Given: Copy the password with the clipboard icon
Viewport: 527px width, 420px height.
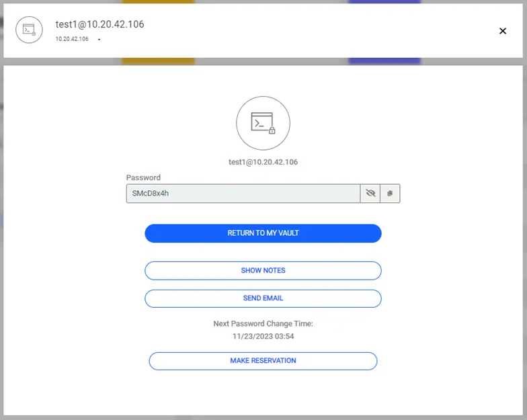Looking at the screenshot, I should [390, 194].
